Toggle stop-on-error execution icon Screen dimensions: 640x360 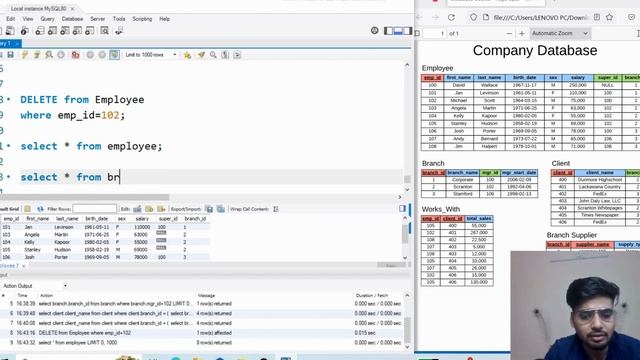[x=76, y=55]
